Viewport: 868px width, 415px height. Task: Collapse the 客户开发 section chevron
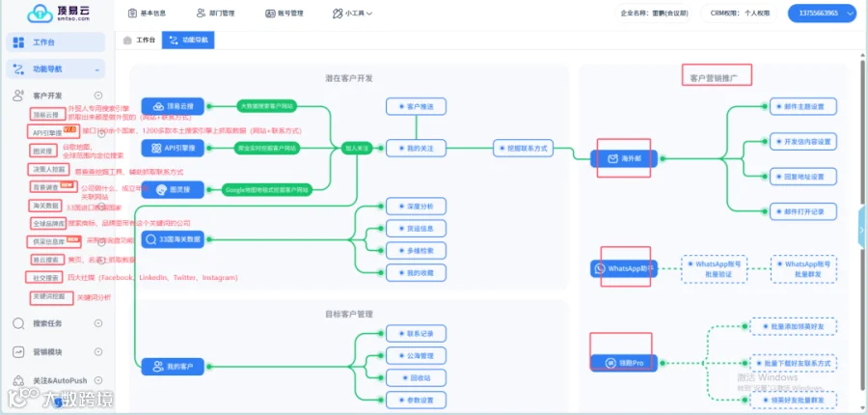[98, 96]
